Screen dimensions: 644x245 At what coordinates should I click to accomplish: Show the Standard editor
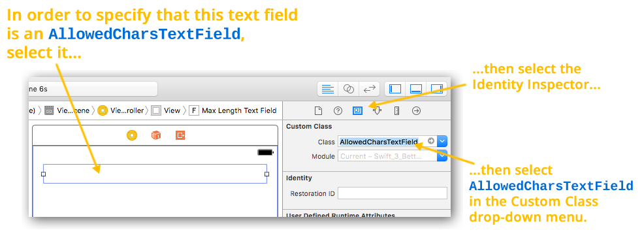click(x=328, y=89)
